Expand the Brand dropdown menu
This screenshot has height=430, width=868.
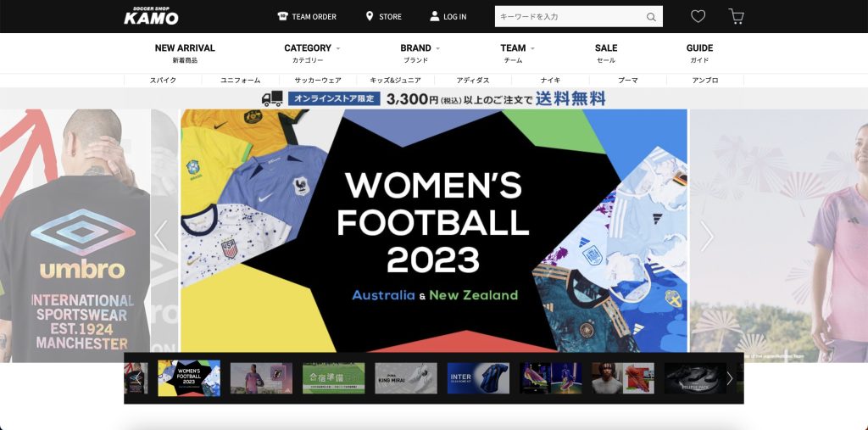point(420,48)
